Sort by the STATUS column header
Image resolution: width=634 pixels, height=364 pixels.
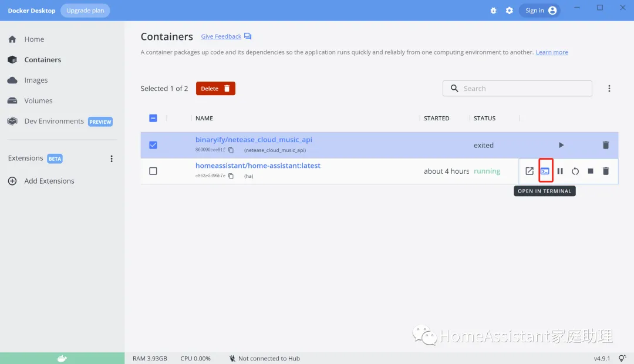tap(484, 118)
